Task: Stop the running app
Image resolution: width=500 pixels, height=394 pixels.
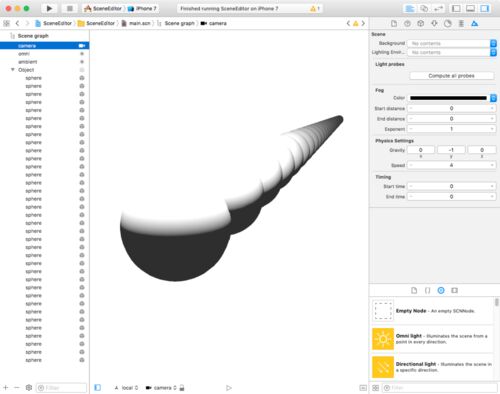Action: (x=70, y=8)
